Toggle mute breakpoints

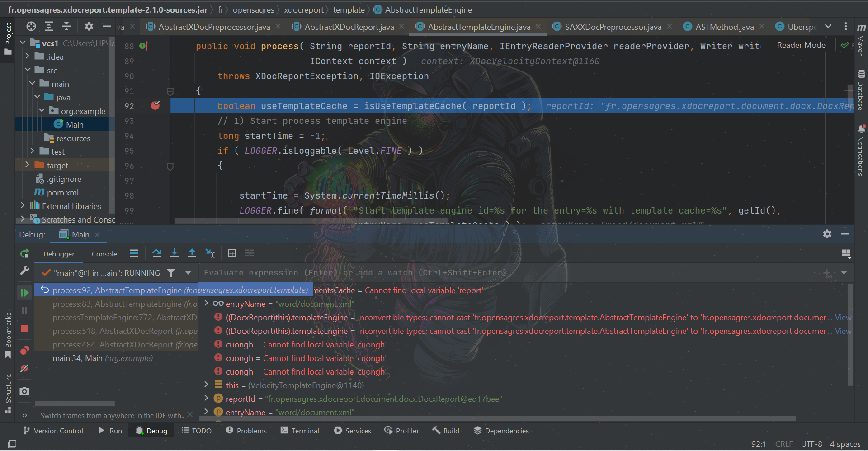(x=25, y=368)
